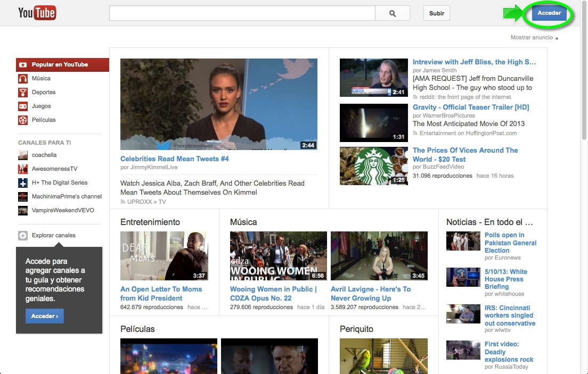Choose the Juegos gamepad icon
The height and width of the screenshot is (374, 588).
click(x=23, y=106)
